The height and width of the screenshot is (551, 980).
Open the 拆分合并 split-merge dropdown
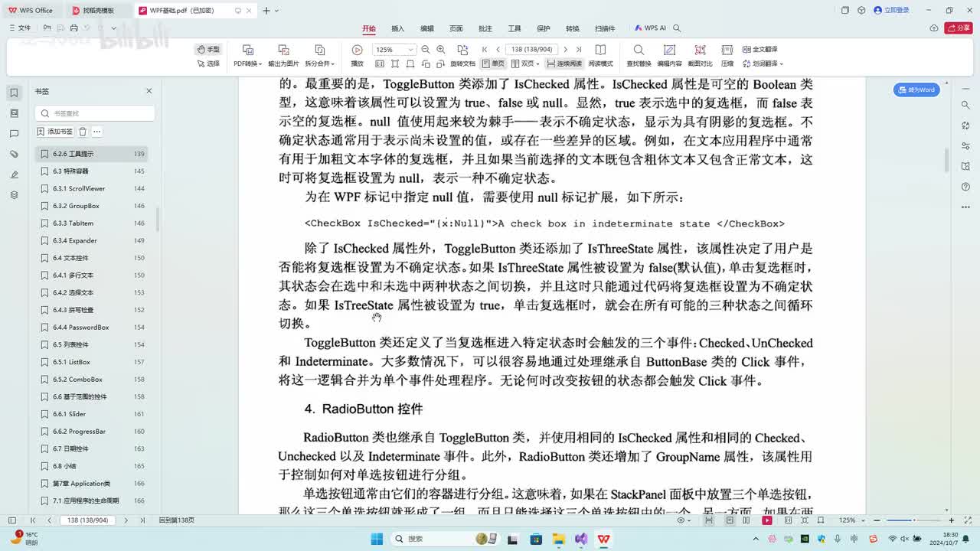320,56
